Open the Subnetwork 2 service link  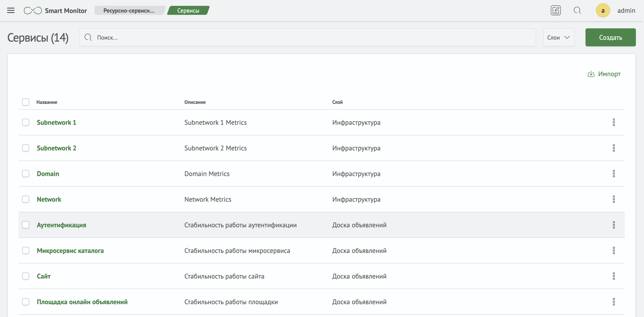pos(56,148)
